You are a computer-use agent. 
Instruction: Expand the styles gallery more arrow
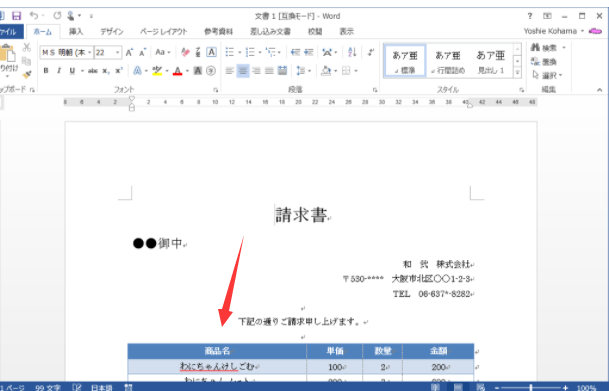coord(517,73)
